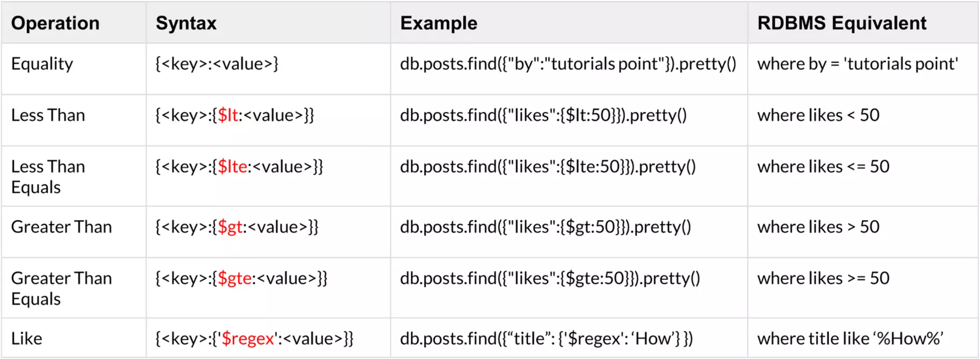This screenshot has height=359, width=980.
Task: Click the $gte:50 example query
Action: 550,278
